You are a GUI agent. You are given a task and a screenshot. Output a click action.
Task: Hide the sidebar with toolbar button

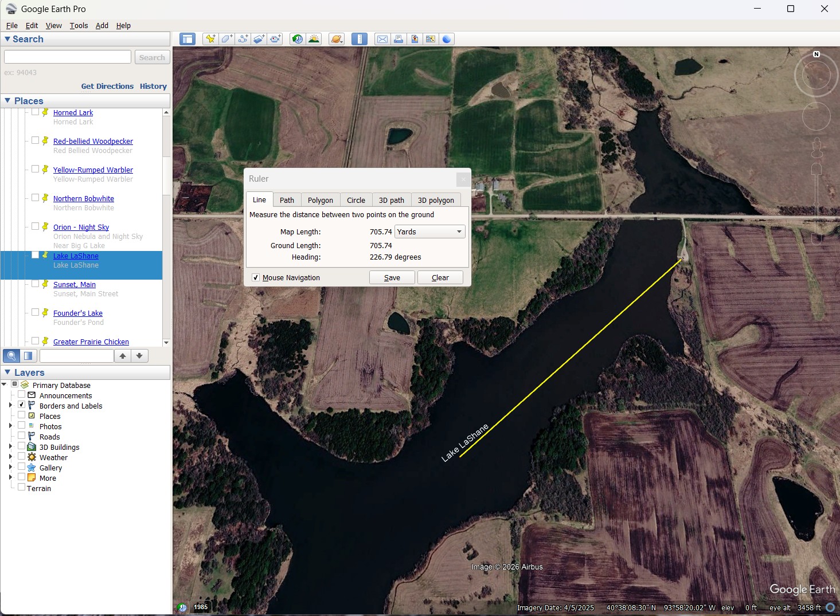pos(187,39)
